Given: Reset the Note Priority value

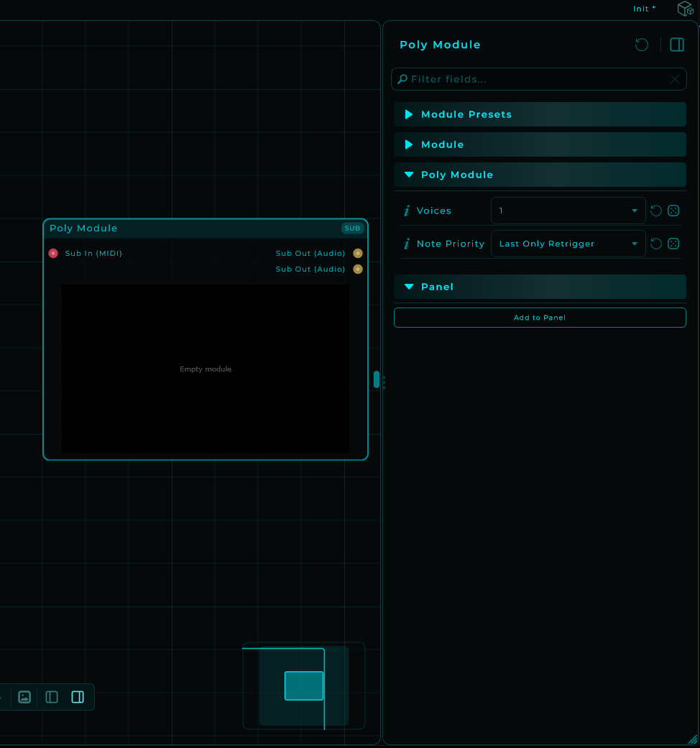Looking at the screenshot, I should pyautogui.click(x=656, y=244).
